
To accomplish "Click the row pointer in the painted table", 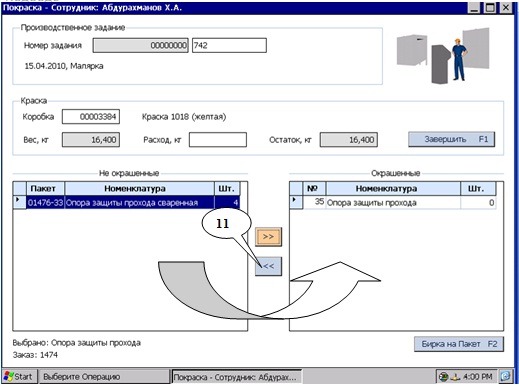I will 296,202.
